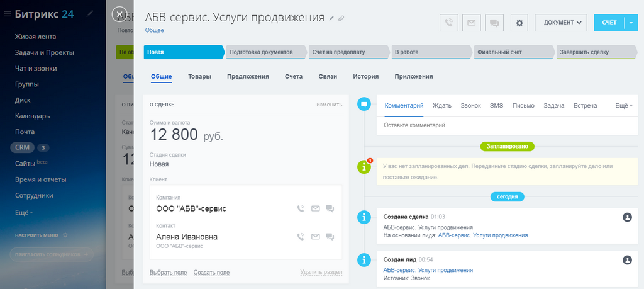
Task: Open chat with header chat bubbles button
Action: [x=494, y=23]
